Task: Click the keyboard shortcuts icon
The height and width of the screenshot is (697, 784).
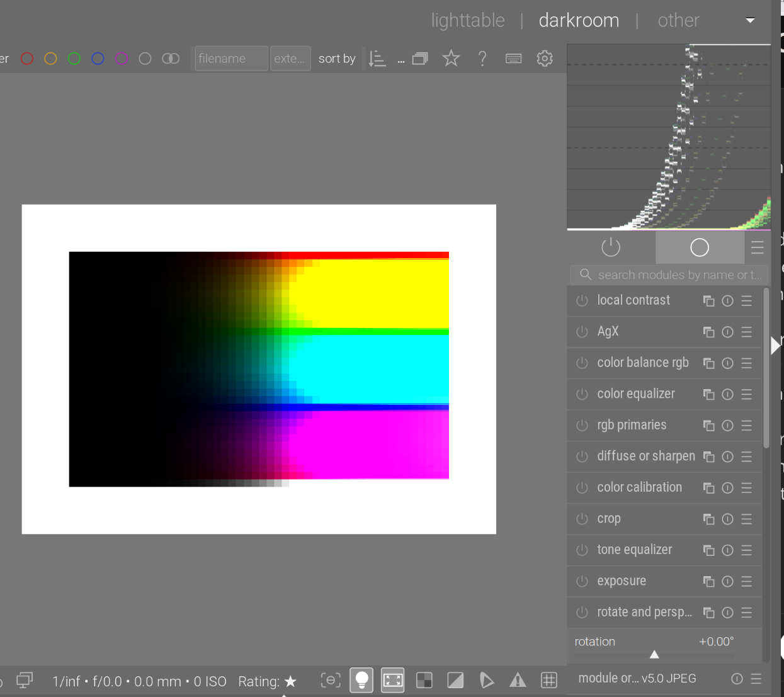Action: pyautogui.click(x=513, y=59)
